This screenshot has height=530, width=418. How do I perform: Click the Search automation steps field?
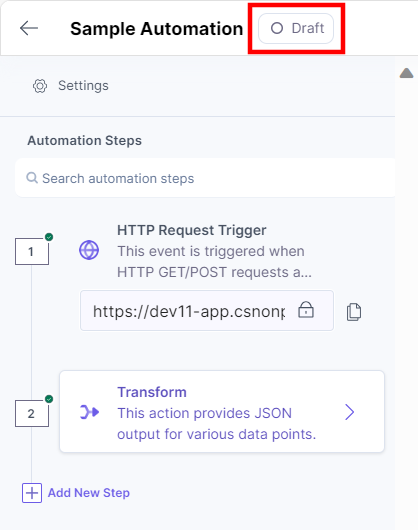(205, 178)
